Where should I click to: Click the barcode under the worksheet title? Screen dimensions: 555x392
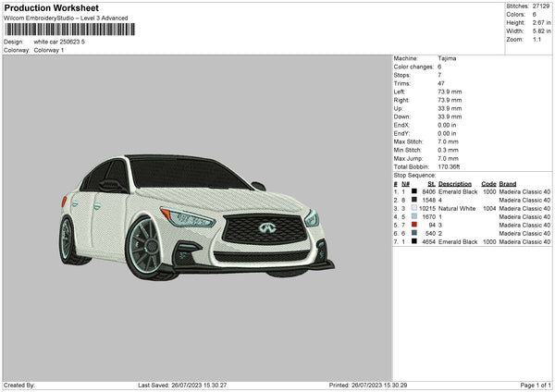(x=69, y=30)
